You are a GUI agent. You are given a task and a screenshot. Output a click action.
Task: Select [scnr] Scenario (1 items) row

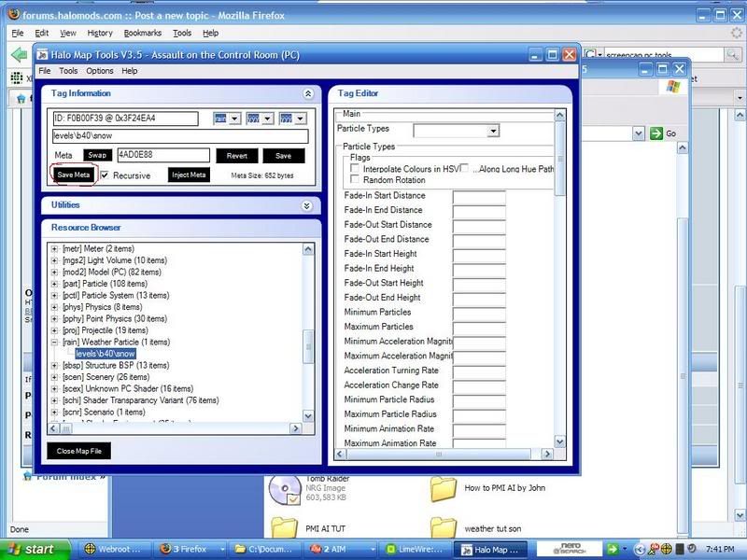104,413
